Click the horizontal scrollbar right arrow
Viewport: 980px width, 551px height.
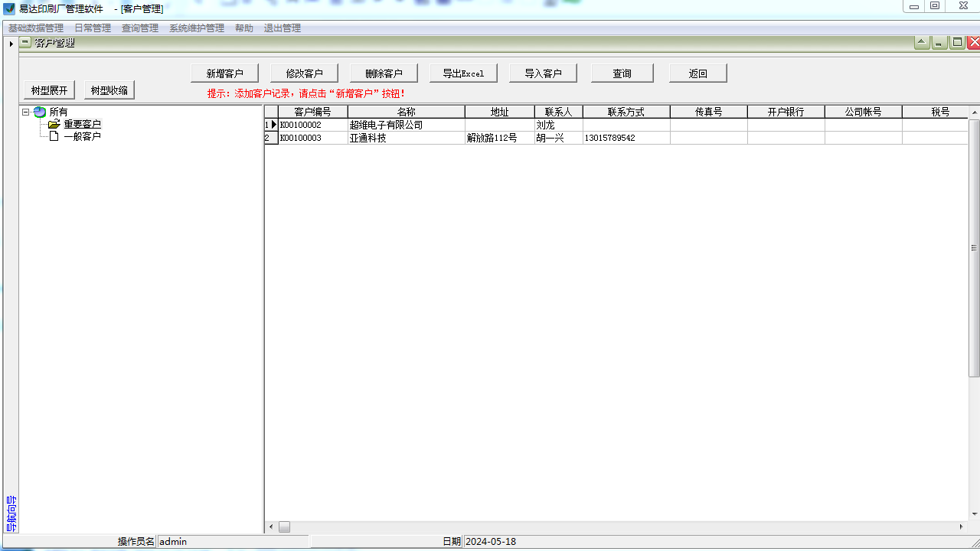tap(962, 527)
